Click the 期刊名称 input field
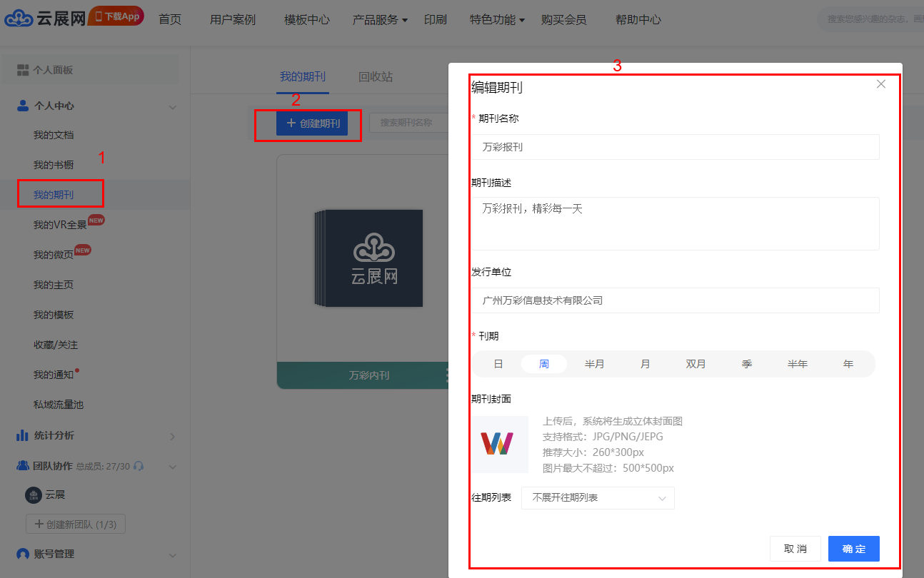This screenshot has height=578, width=924. point(675,147)
